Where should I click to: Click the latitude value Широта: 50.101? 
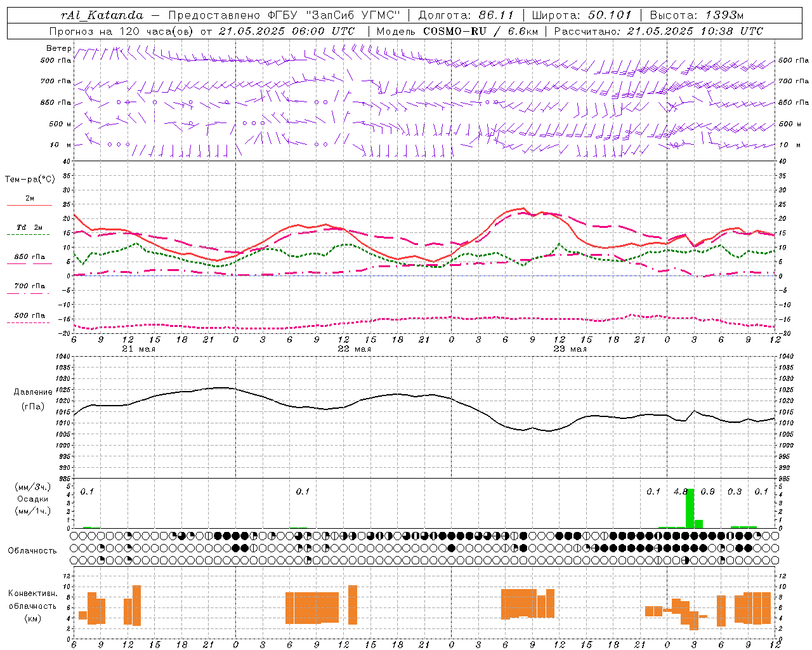(582, 15)
